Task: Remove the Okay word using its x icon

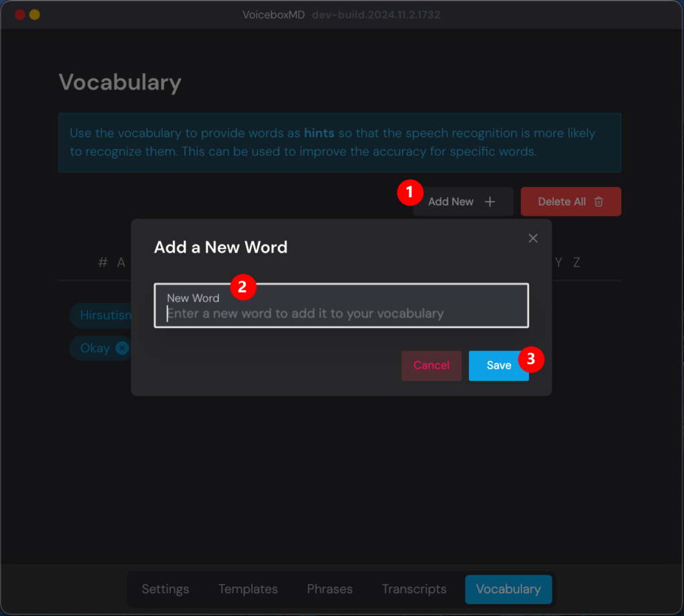Action: (122, 348)
